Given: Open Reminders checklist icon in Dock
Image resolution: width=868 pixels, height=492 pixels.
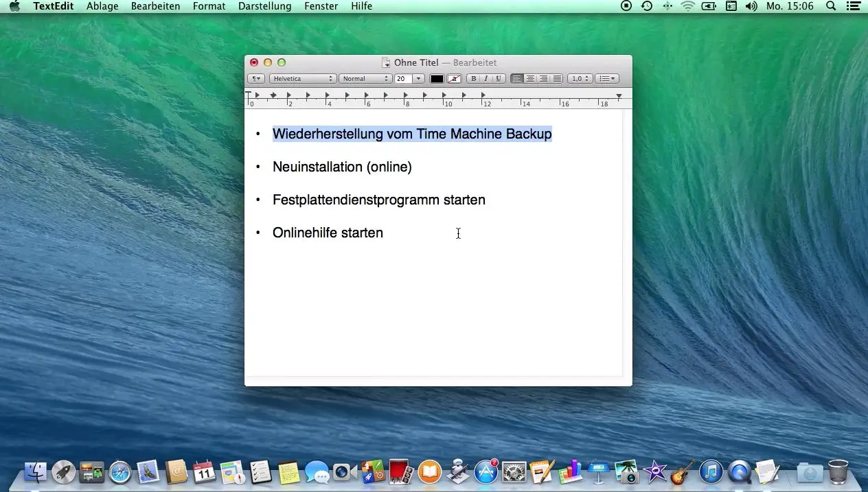Looking at the screenshot, I should point(261,471).
